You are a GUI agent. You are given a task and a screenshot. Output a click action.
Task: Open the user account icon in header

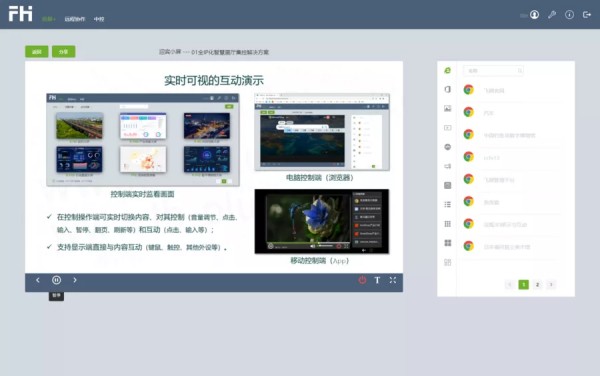pos(534,15)
